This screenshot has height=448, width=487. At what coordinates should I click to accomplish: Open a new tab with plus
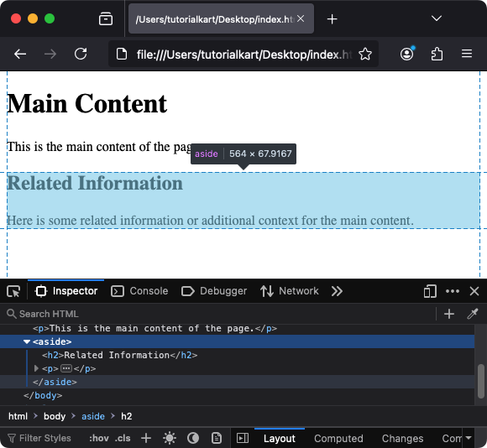point(332,19)
